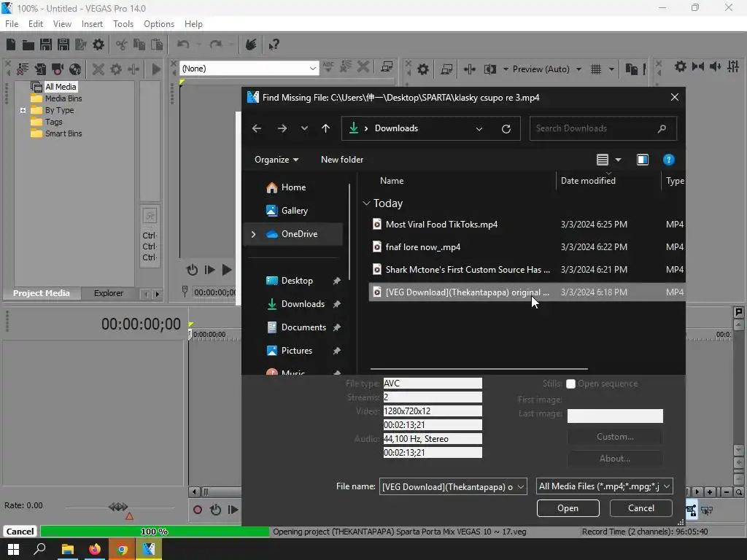Open Project Properties gear in main toolbar

[98, 44]
